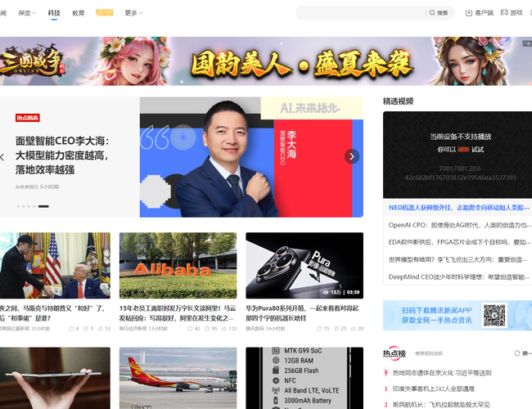Select the 教育 navigation tab
Screen dimensions: 532x409
point(79,13)
